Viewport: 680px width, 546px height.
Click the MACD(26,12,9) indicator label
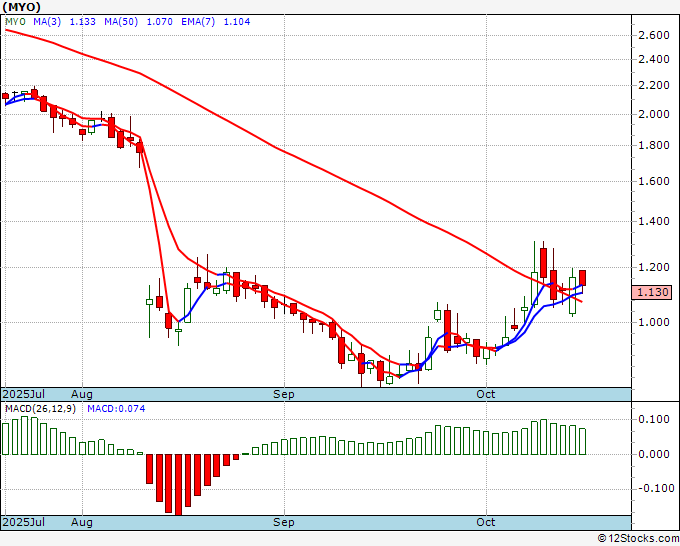40,409
